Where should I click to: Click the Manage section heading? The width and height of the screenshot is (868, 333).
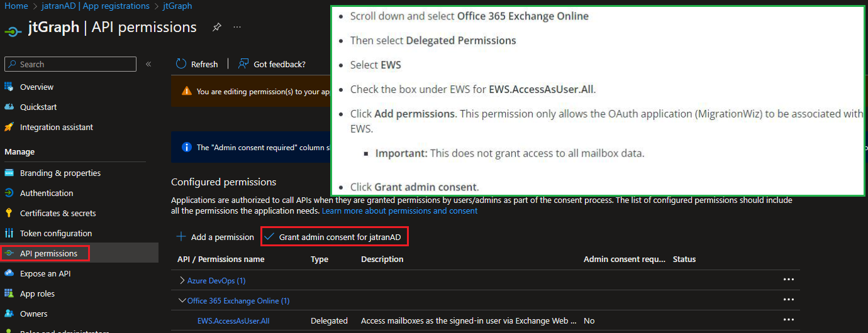(x=19, y=152)
